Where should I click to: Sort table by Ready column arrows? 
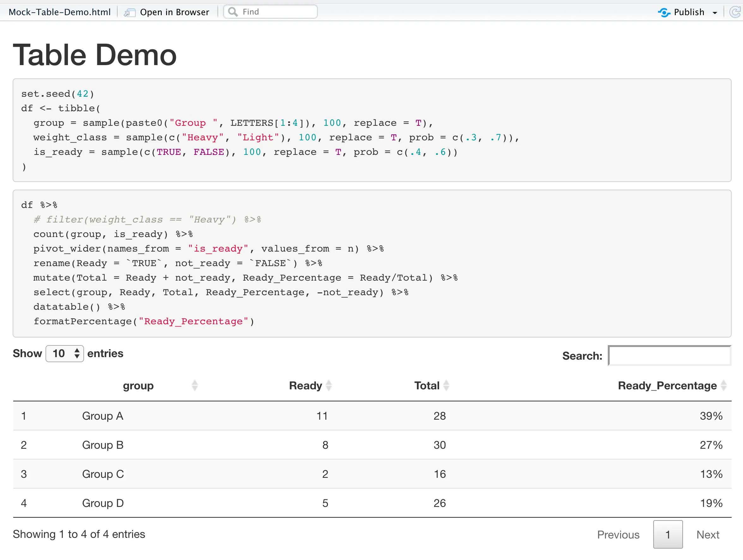click(329, 386)
